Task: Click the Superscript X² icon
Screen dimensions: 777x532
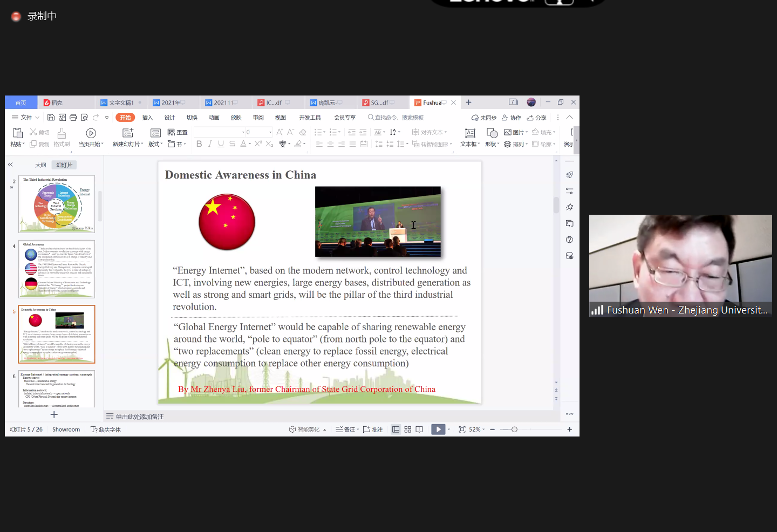Action: coord(258,144)
